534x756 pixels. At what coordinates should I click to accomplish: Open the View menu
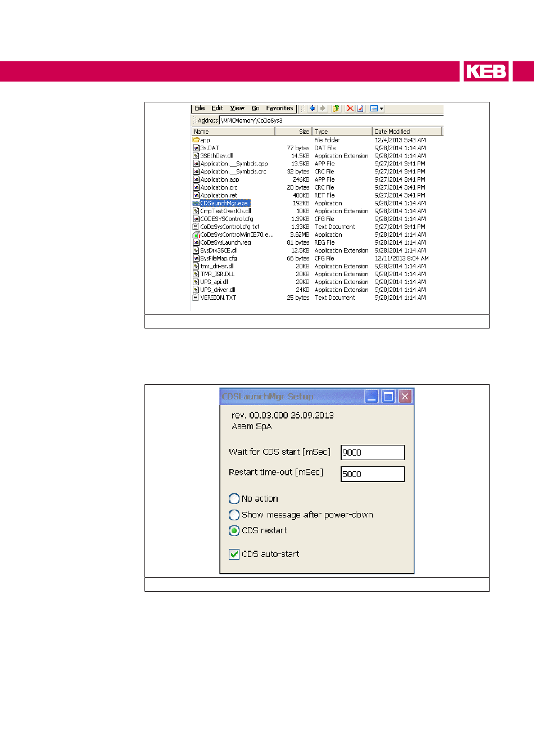pyautogui.click(x=237, y=109)
